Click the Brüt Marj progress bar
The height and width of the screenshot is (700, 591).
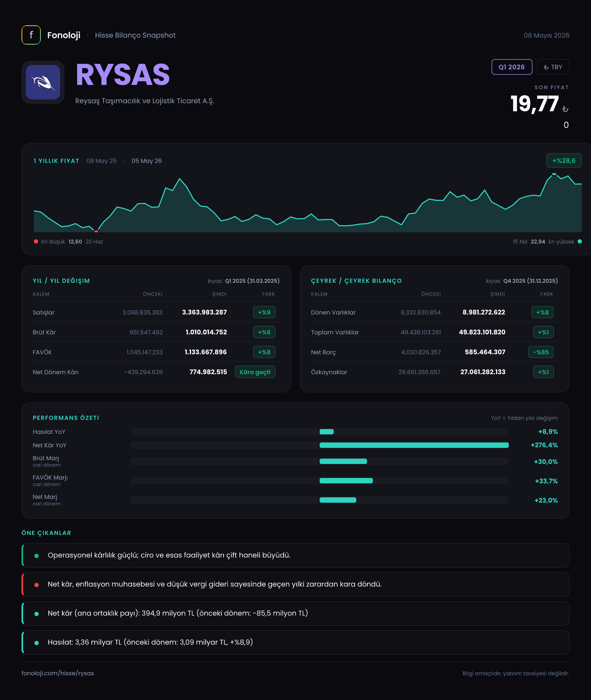click(320, 461)
